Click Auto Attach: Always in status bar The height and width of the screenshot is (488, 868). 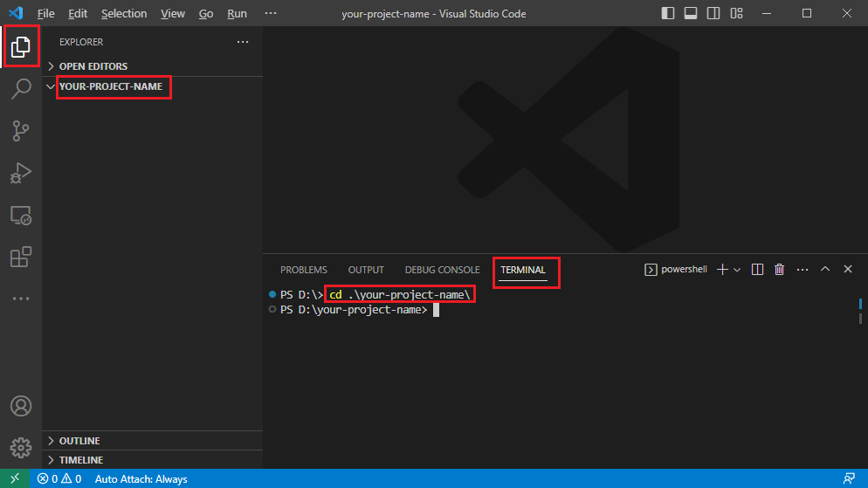pos(141,479)
